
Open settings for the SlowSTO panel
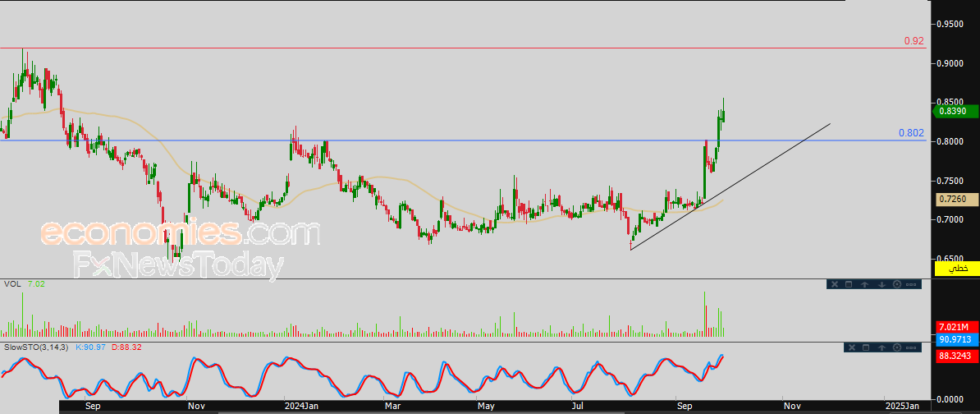click(897, 347)
